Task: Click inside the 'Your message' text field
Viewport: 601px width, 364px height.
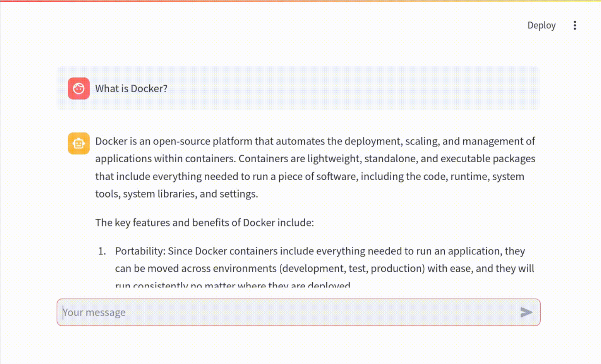Action: click(x=269, y=312)
